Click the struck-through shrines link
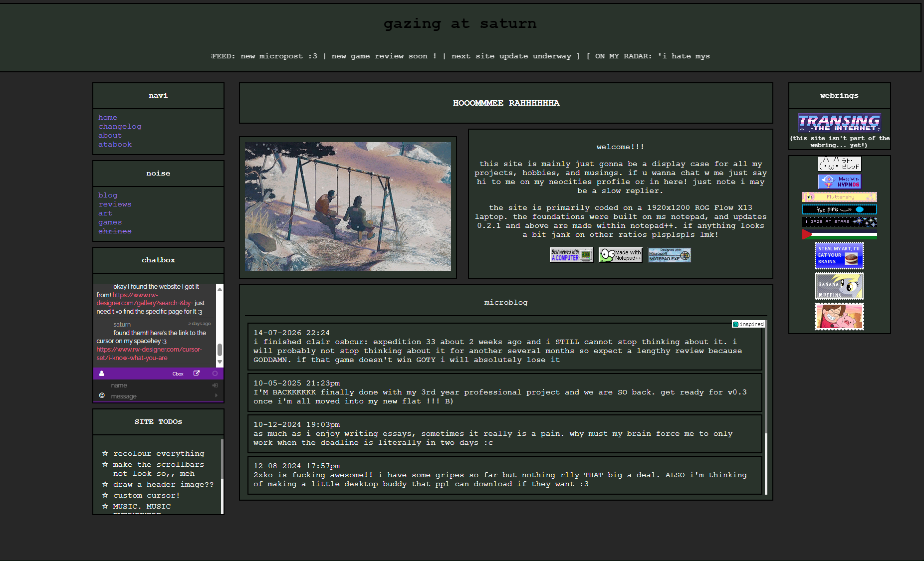The height and width of the screenshot is (561, 924). [115, 231]
